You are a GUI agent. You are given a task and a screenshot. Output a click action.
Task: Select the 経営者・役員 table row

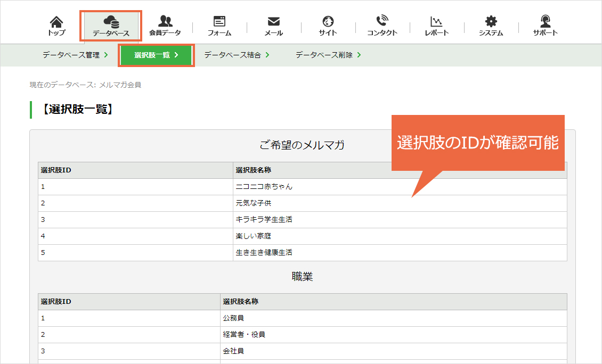click(303, 335)
